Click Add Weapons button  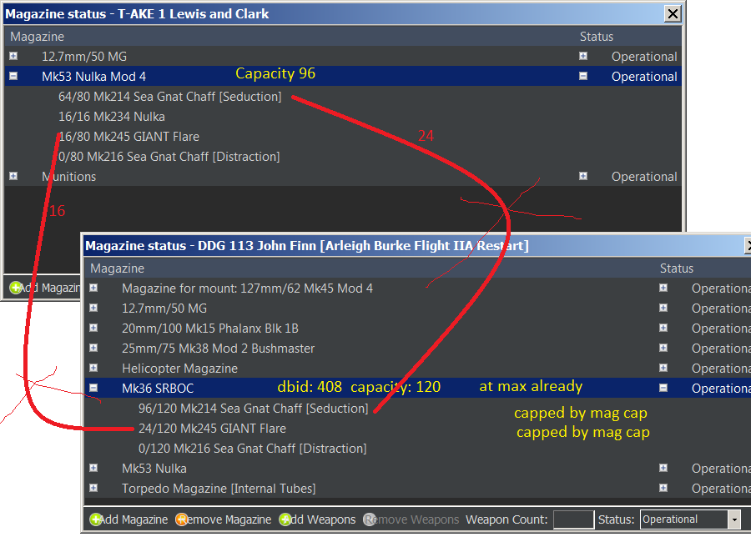317,519
